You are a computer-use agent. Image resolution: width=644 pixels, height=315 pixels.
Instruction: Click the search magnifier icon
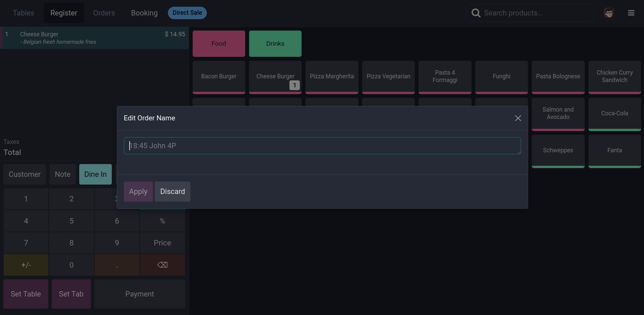[x=476, y=13]
